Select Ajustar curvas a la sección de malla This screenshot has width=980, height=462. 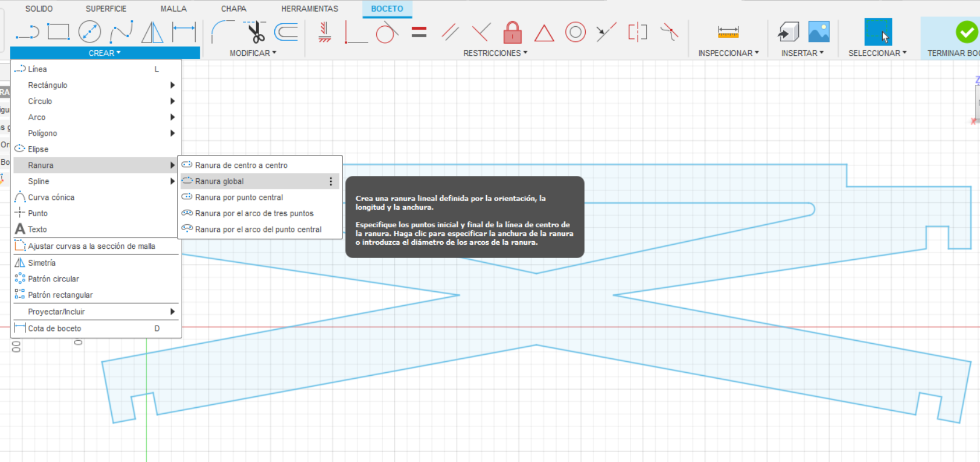tap(96, 246)
